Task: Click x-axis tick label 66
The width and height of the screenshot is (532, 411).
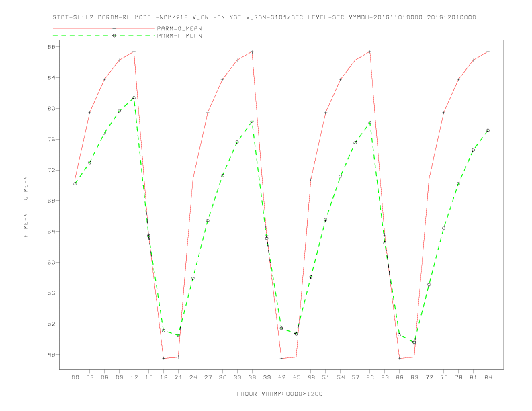Action: tap(400, 377)
